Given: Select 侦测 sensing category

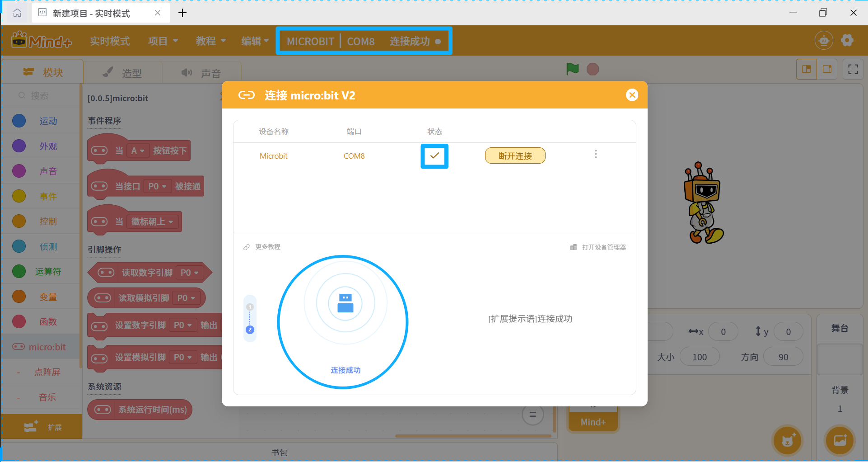Looking at the screenshot, I should (x=41, y=246).
